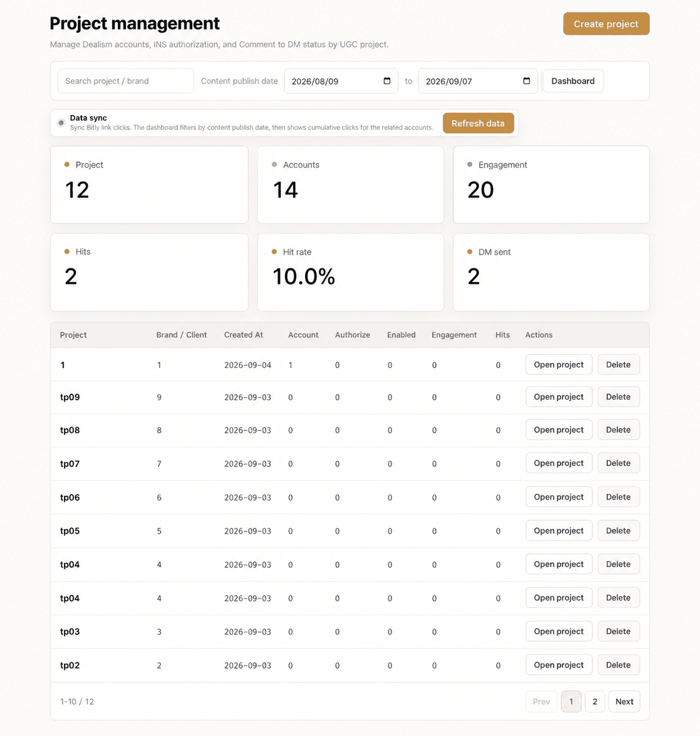Screen dimensions: 700x736
Task: Click project name tp09
Action: click(70, 397)
